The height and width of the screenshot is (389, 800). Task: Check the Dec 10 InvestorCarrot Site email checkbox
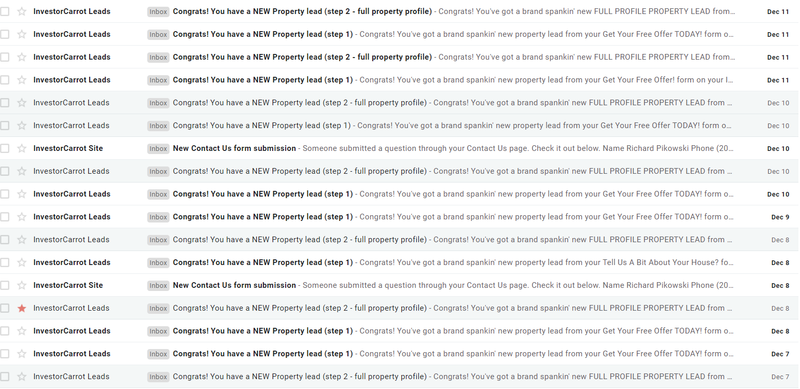[5, 149]
